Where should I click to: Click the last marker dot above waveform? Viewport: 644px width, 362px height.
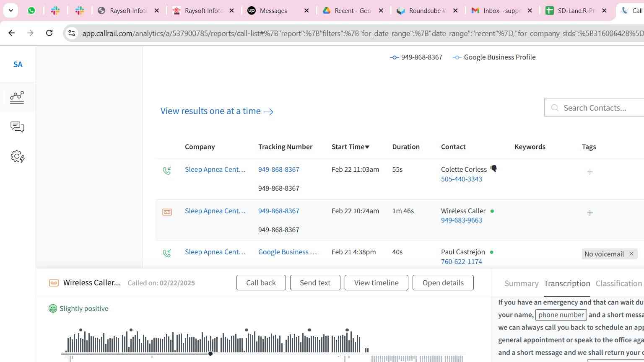point(347,330)
